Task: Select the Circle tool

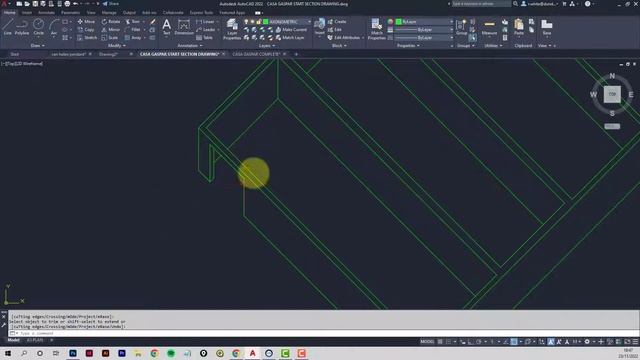Action: pyautogui.click(x=38, y=27)
